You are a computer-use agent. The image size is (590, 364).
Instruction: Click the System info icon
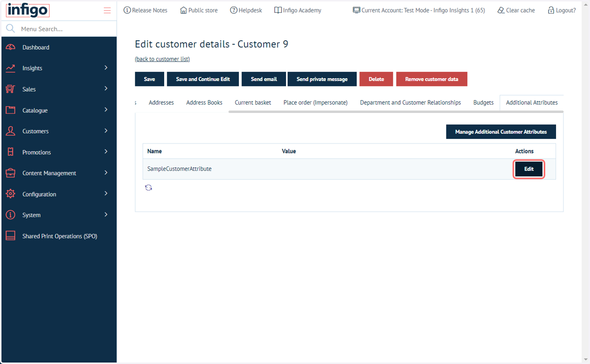pos(10,215)
